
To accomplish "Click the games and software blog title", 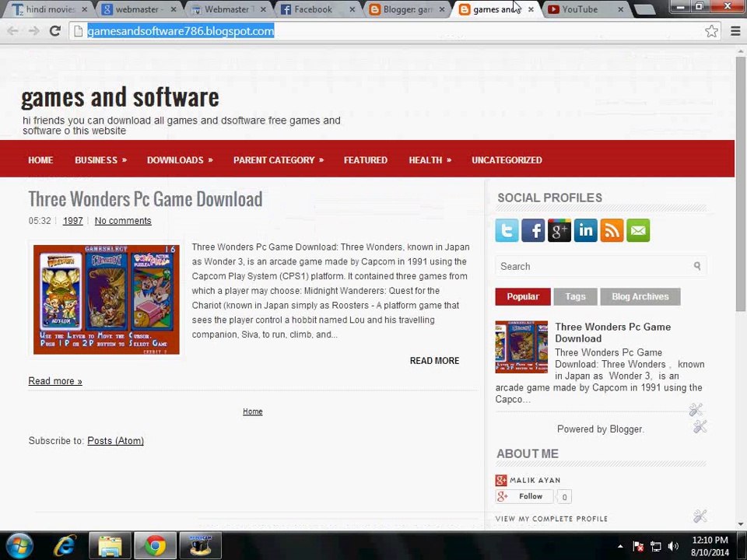I will pos(120,97).
